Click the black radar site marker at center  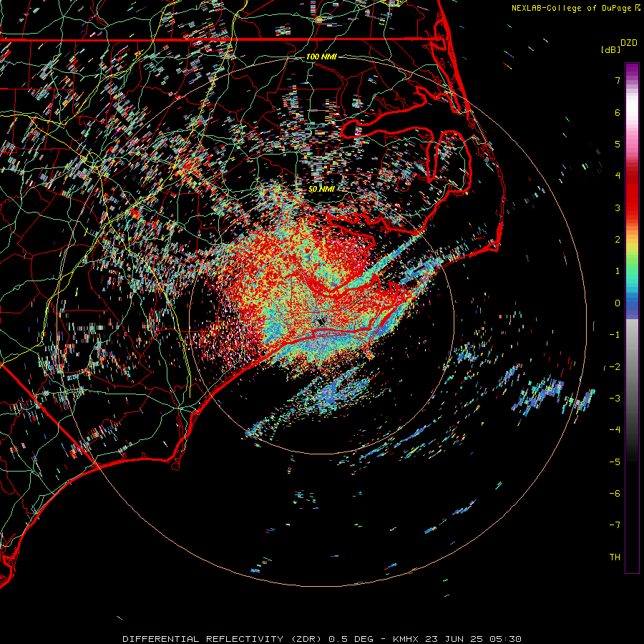321,321
